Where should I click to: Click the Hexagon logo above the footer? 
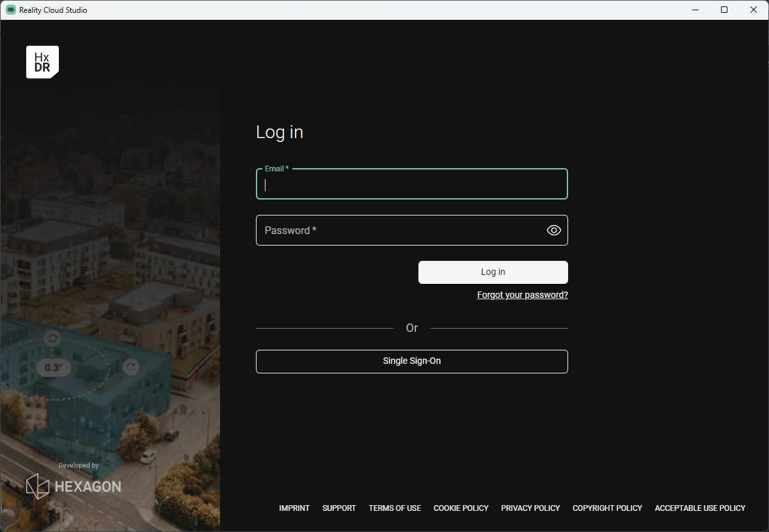72,486
